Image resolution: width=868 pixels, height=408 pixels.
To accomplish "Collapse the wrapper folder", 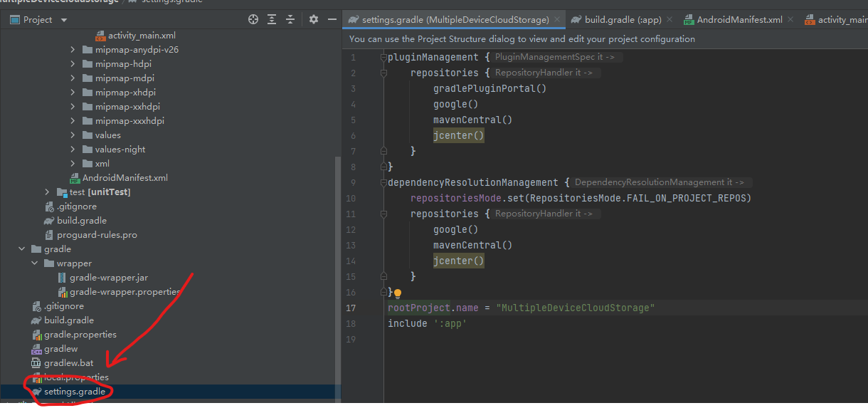I will 34,263.
